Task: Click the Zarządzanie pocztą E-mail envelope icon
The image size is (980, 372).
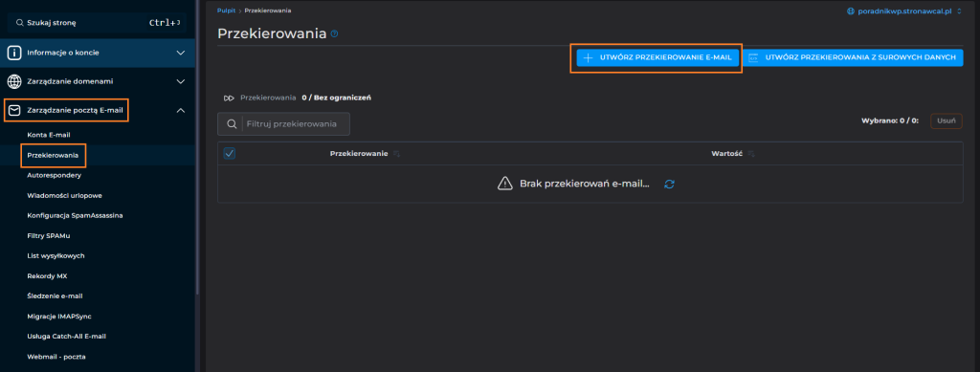Action: 13,111
